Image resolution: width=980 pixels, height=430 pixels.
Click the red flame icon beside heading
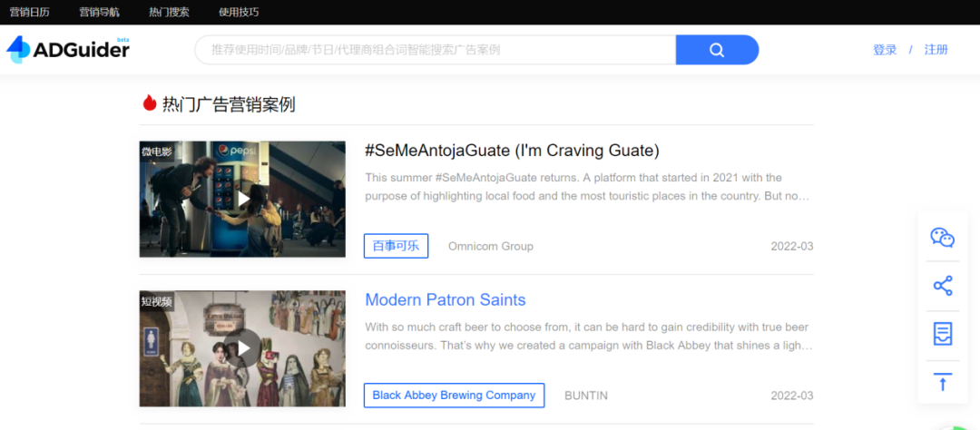coord(150,103)
